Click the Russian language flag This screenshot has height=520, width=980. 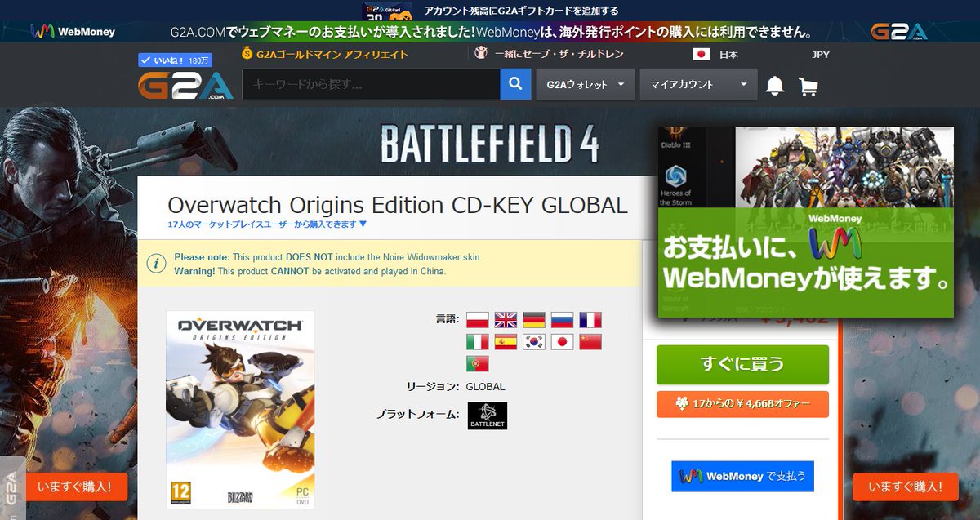click(562, 319)
